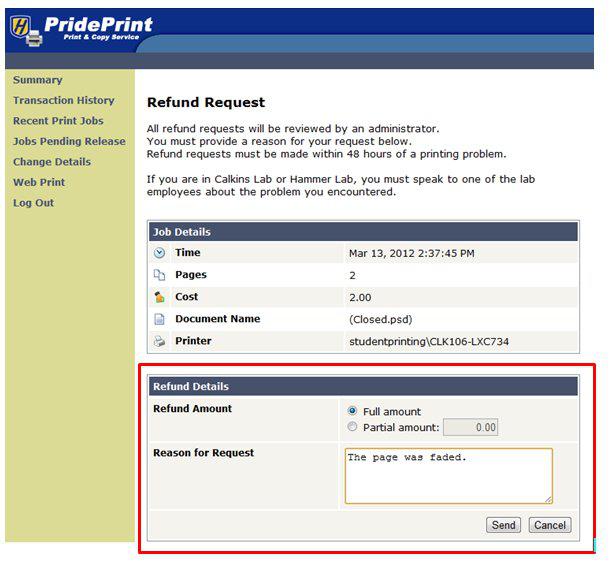Click the printer icon beside Printer

[159, 341]
